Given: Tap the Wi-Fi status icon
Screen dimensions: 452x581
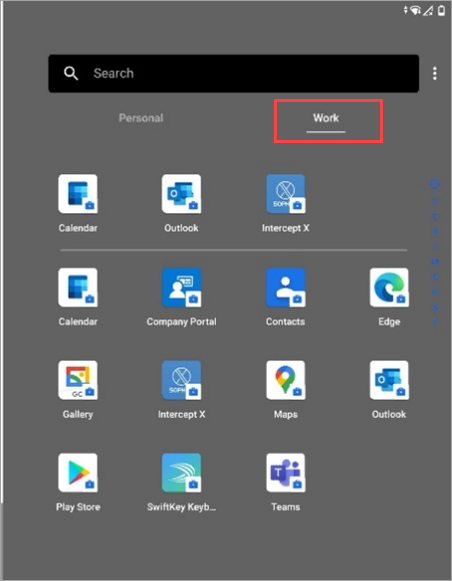Looking at the screenshot, I should click(x=416, y=11).
